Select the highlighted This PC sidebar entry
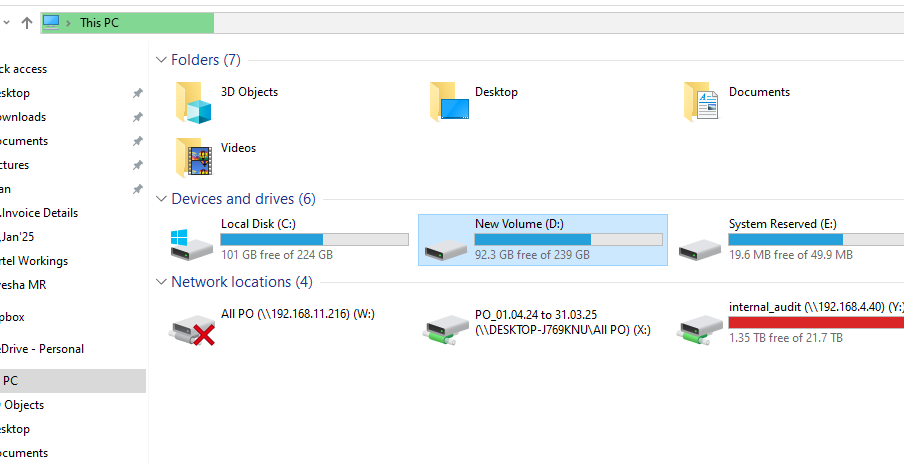This screenshot has width=904, height=465. point(73,381)
